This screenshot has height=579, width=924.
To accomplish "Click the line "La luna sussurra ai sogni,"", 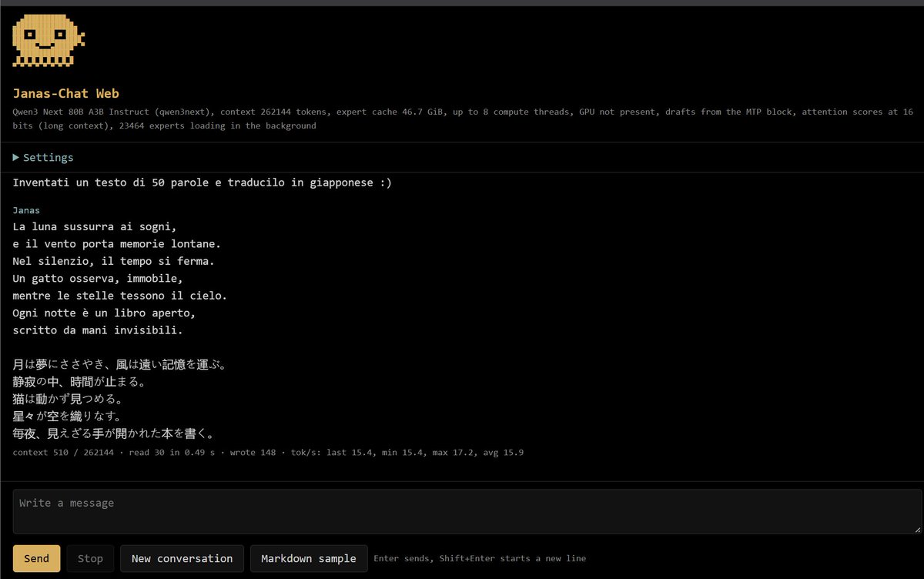I will pos(95,227).
